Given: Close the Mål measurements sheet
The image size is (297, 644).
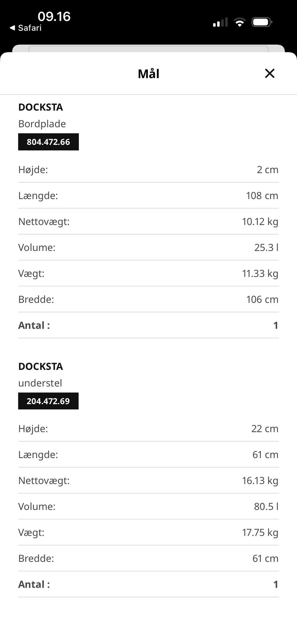Looking at the screenshot, I should pyautogui.click(x=270, y=73).
